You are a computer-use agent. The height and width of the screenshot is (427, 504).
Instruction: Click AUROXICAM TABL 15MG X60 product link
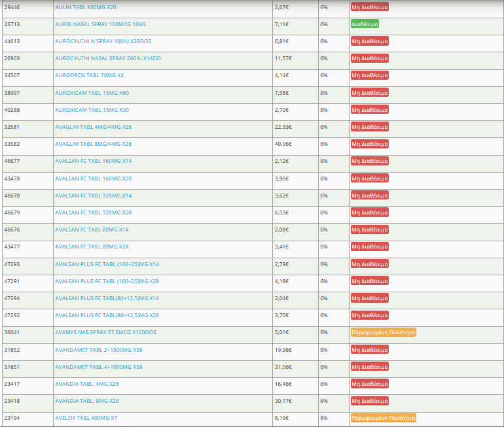(92, 93)
